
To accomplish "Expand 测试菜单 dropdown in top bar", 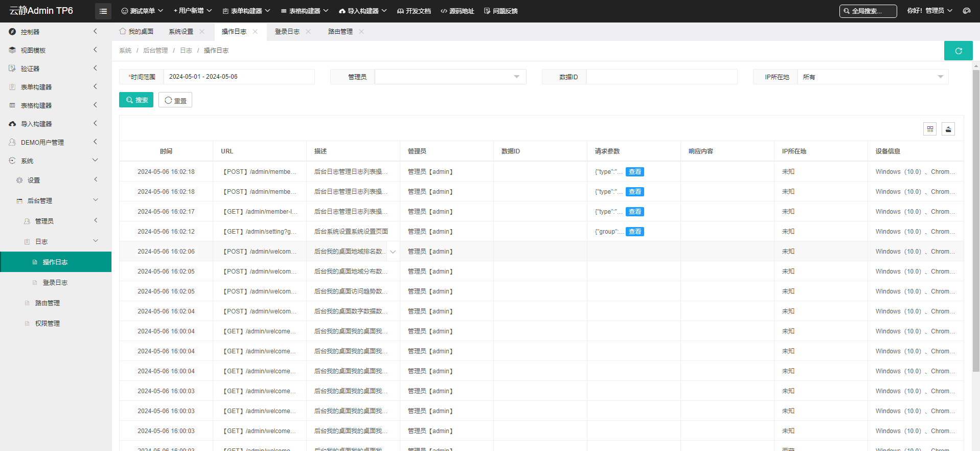I will click(x=142, y=11).
